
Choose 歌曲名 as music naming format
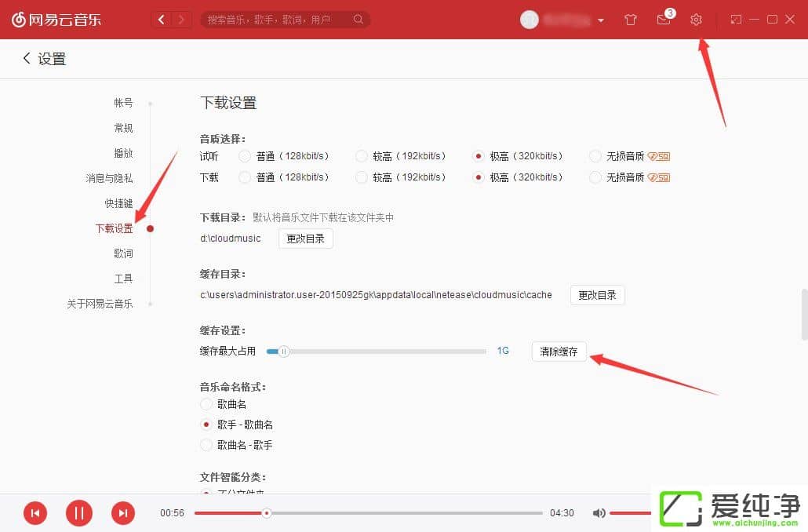[x=206, y=403]
